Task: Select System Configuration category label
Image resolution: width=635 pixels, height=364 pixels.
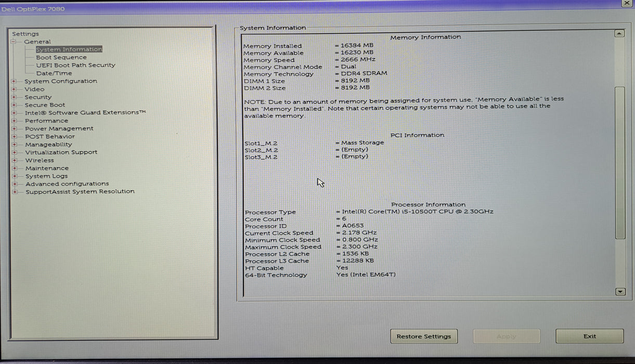Action: (60, 81)
